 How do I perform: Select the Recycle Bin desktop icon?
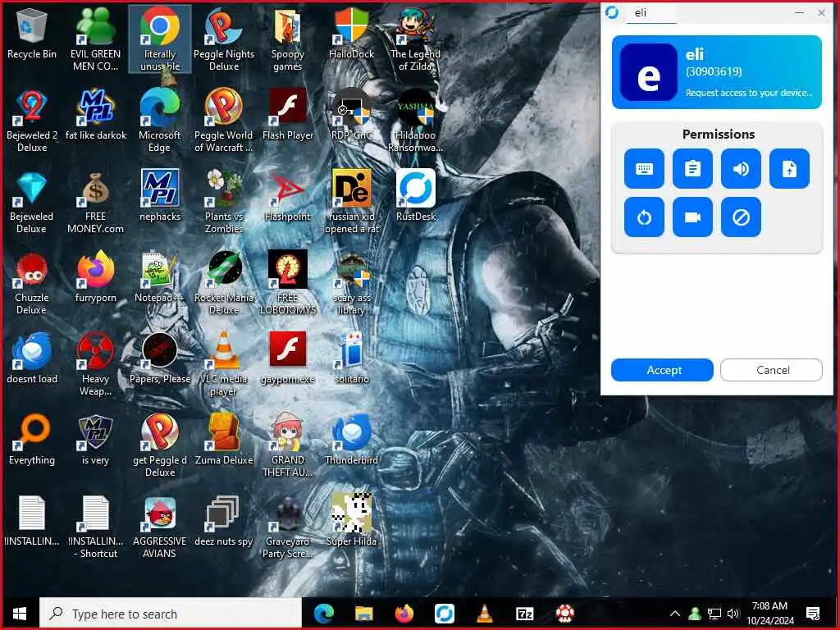click(x=32, y=34)
